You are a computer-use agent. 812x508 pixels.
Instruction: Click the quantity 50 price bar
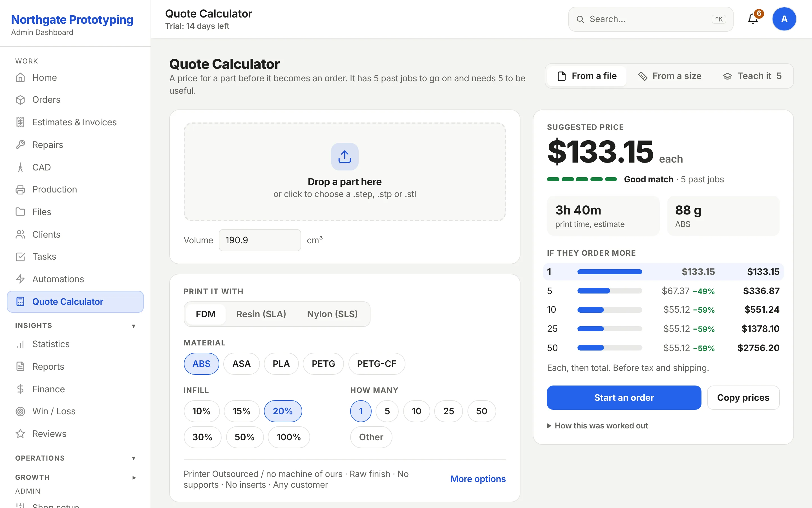pyautogui.click(x=610, y=348)
